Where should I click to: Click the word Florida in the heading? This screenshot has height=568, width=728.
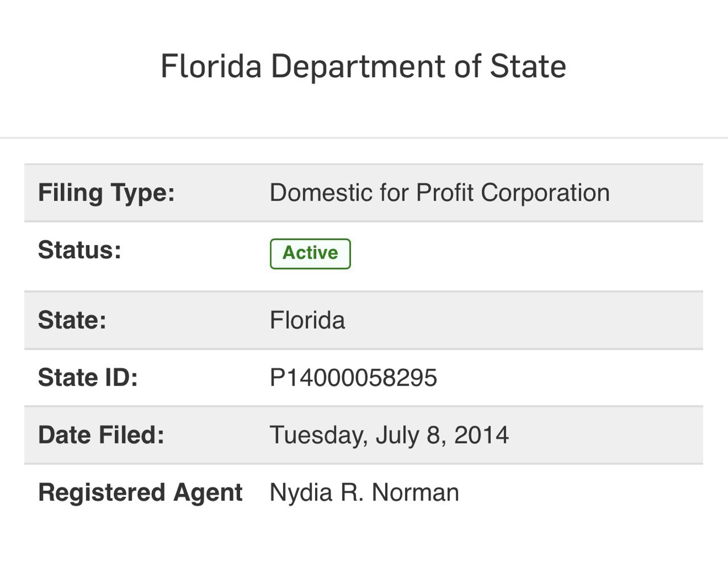click(x=211, y=67)
